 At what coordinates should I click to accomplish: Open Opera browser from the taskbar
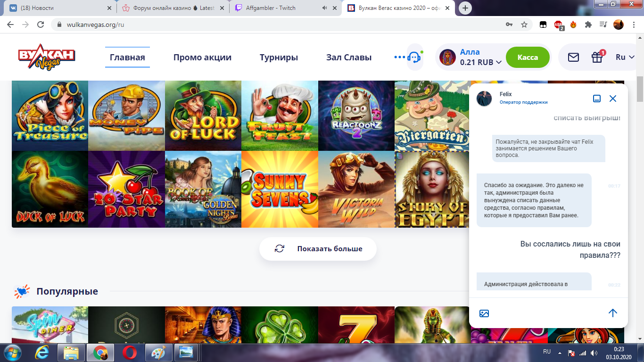point(130,353)
